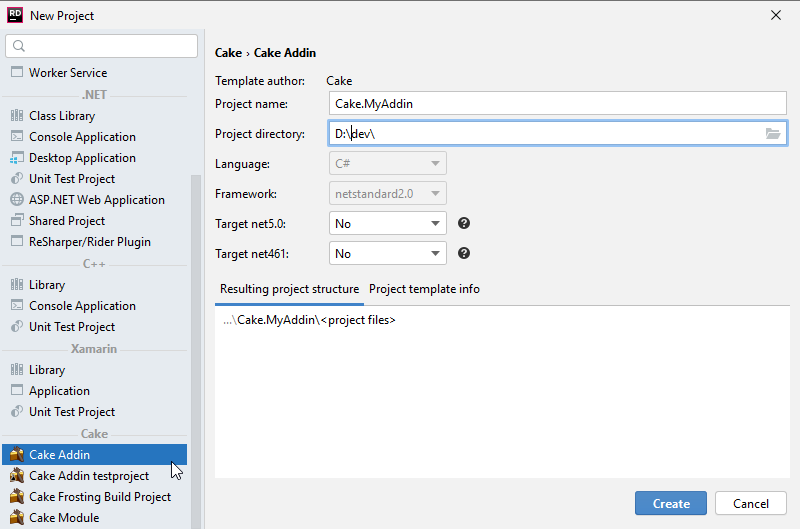800x529 pixels.
Task: Click the Xamarin Library icon
Action: [x=17, y=369]
